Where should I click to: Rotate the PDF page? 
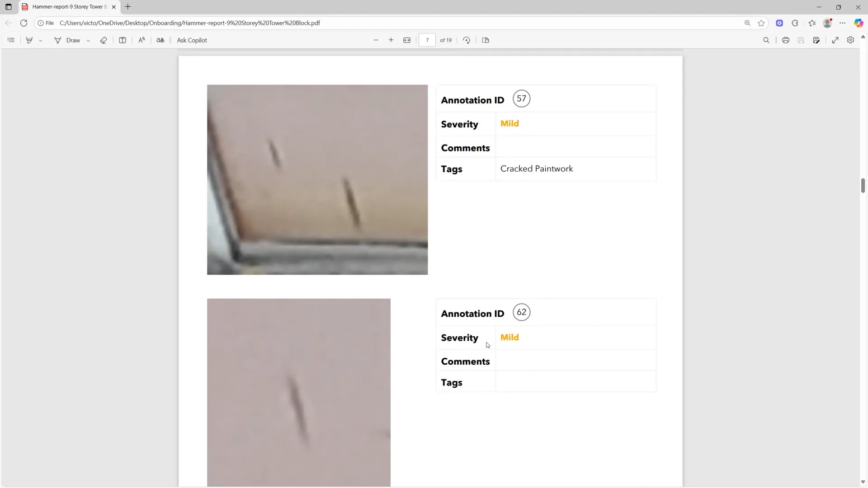click(x=467, y=40)
